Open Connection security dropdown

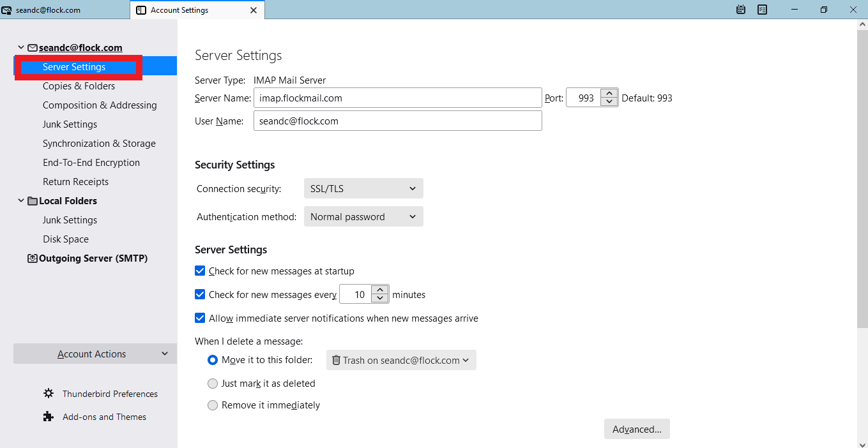point(363,188)
